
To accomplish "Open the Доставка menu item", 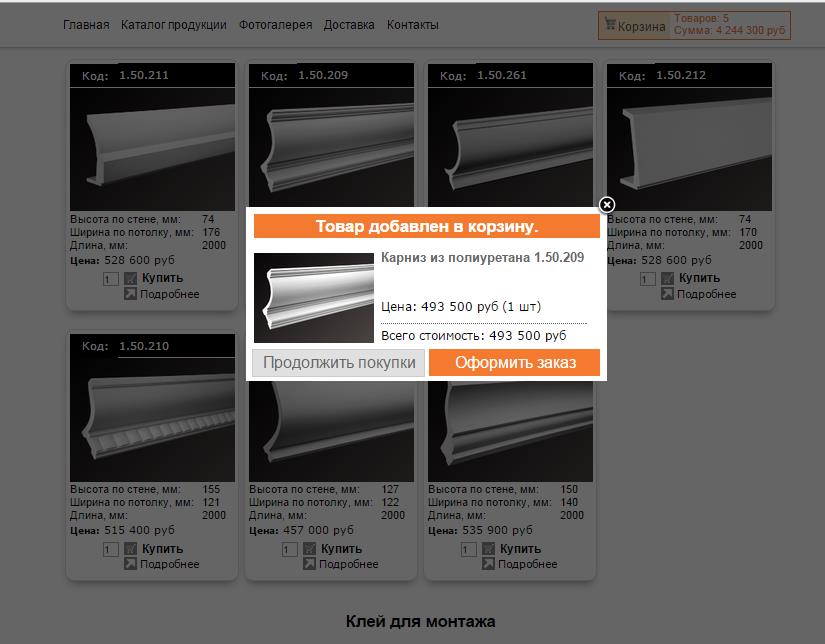I will pos(349,25).
